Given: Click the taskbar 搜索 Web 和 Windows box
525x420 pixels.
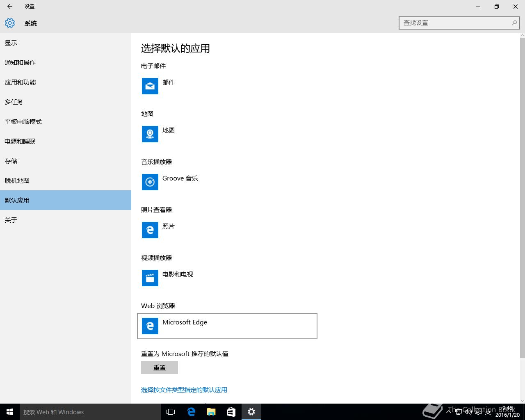Looking at the screenshot, I should [90, 412].
